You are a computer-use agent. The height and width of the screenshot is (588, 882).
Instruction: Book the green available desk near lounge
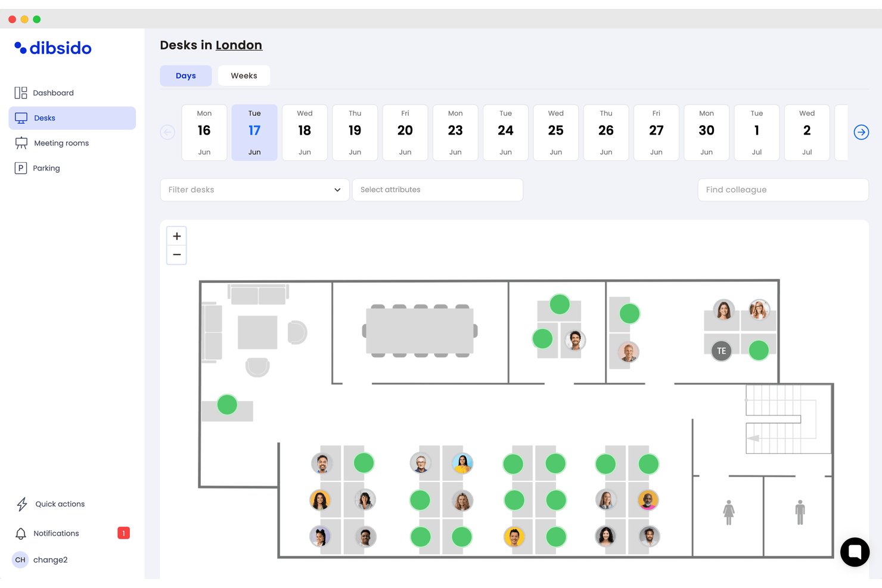click(227, 405)
